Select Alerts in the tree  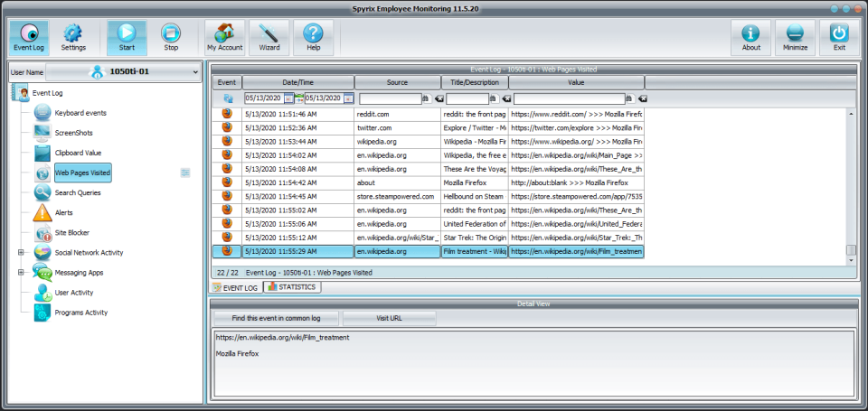(63, 212)
